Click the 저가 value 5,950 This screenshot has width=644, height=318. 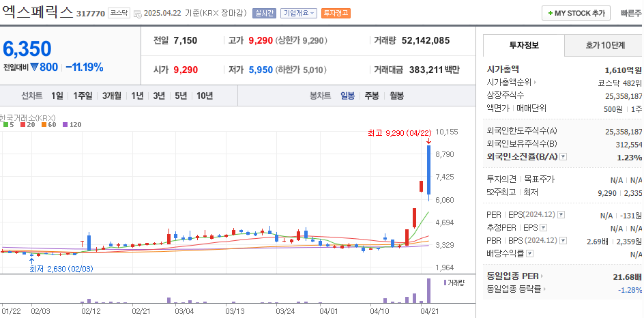(261, 70)
